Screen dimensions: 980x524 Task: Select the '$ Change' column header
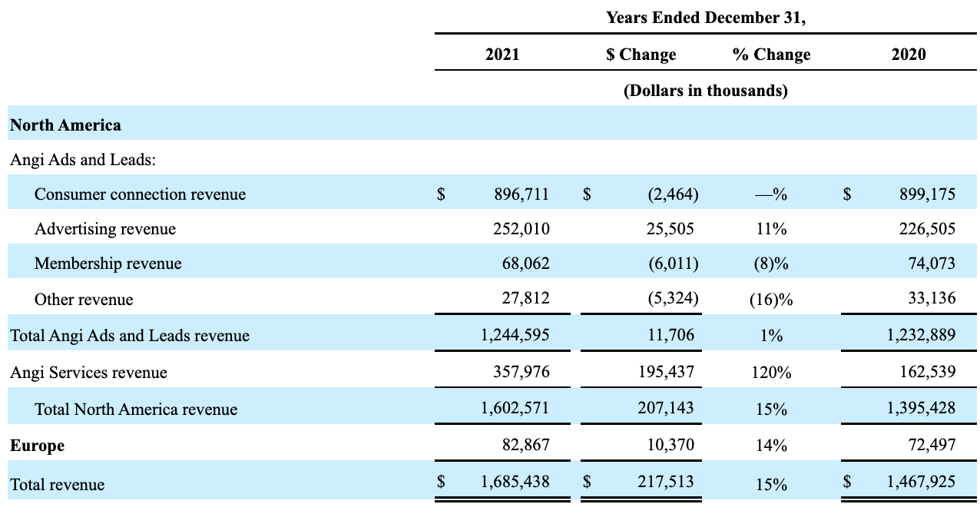(x=641, y=54)
